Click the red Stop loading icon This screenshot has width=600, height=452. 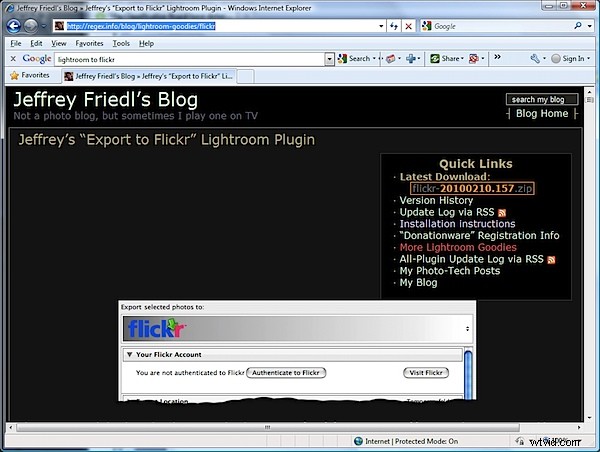[x=409, y=26]
